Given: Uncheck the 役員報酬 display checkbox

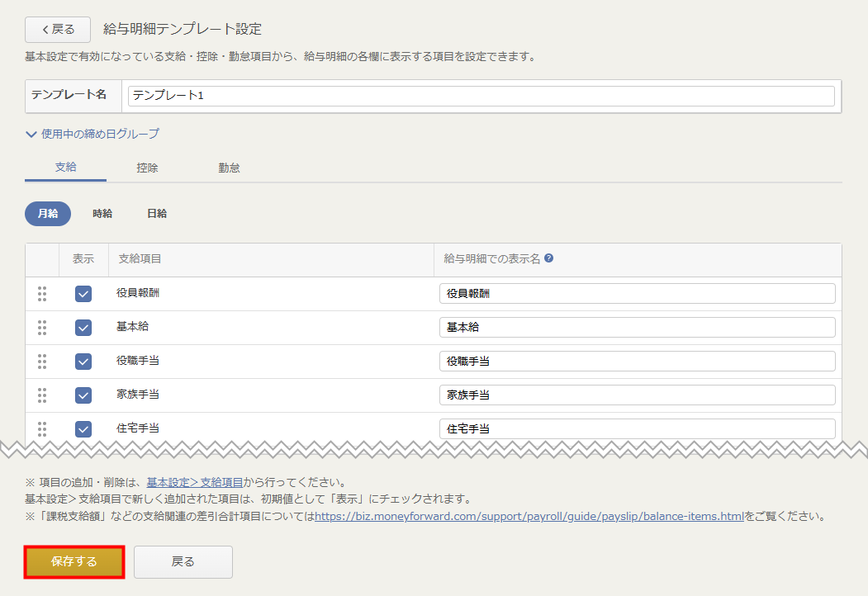Looking at the screenshot, I should (83, 294).
